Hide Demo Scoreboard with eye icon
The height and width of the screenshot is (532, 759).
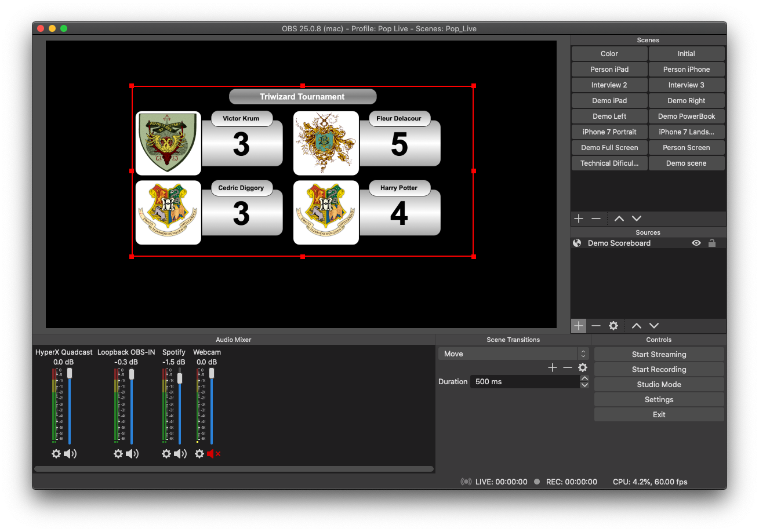[x=696, y=243]
